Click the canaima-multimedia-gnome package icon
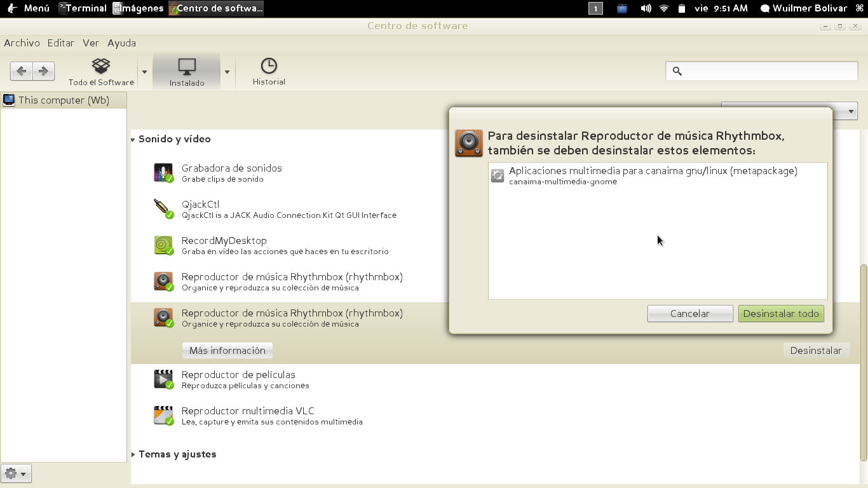The width and height of the screenshot is (868, 488). [x=498, y=175]
